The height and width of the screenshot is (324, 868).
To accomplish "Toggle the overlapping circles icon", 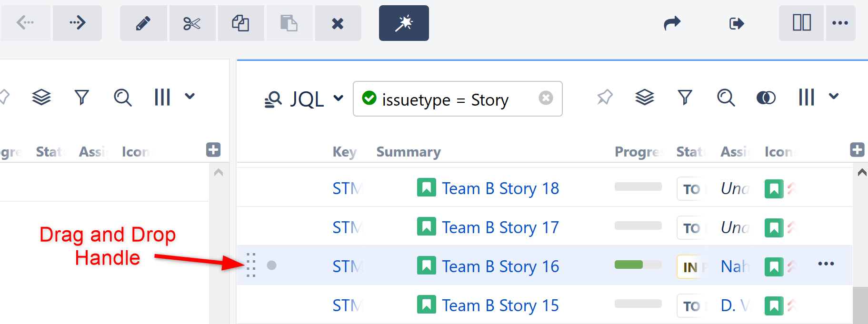I will (x=766, y=98).
